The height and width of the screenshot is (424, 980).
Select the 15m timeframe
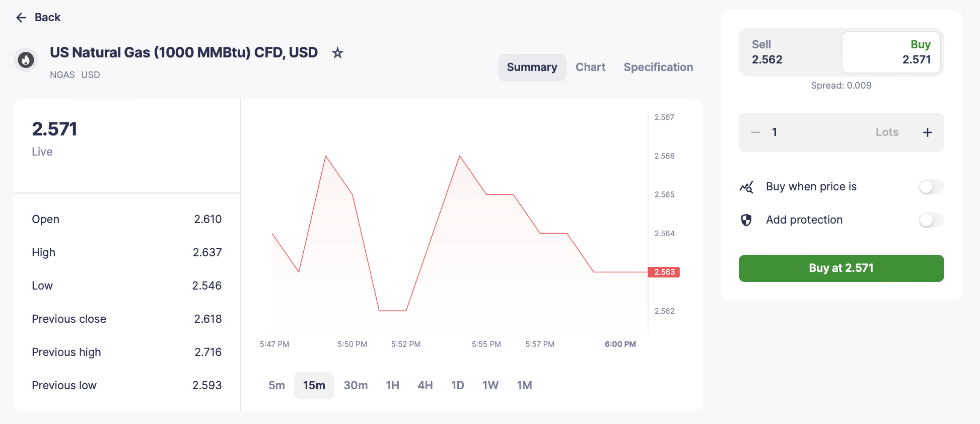pyautogui.click(x=314, y=386)
